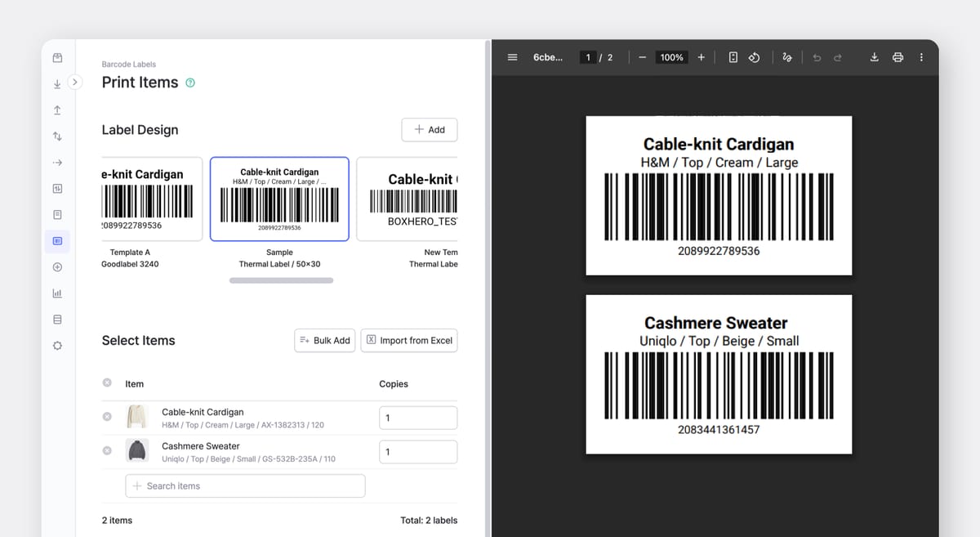The image size is (980, 537).
Task: Select the move transfer arrows sidebar icon
Action: 57,136
